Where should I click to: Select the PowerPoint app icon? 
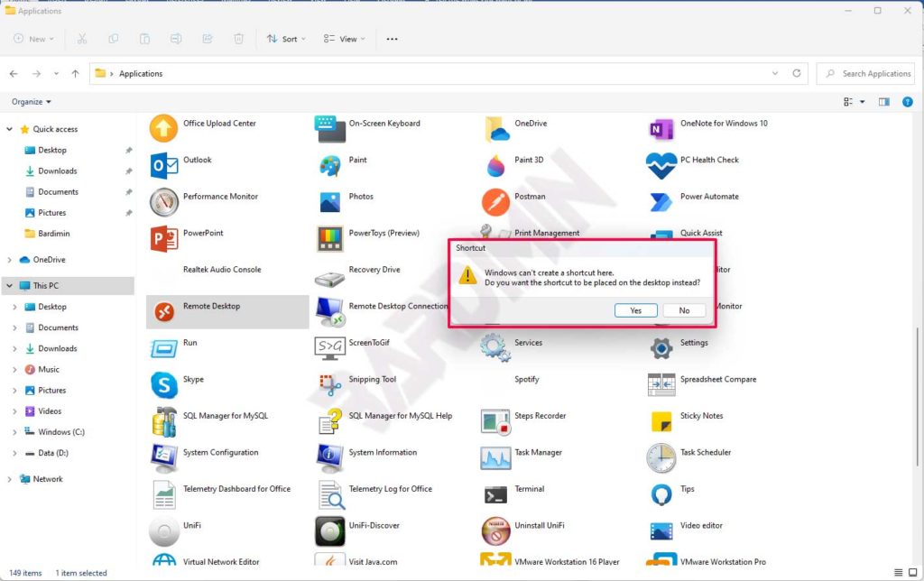(164, 239)
